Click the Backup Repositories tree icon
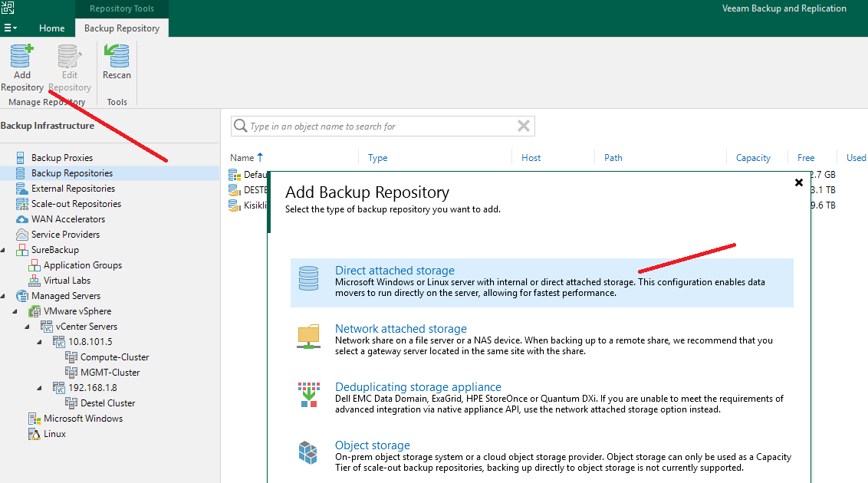Viewport: 868px width, 483px height. 21,173
